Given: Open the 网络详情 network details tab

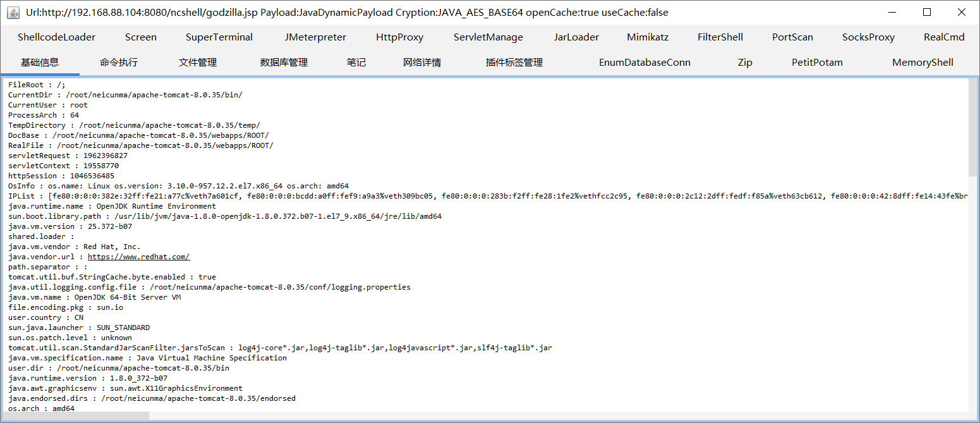Looking at the screenshot, I should pos(422,63).
